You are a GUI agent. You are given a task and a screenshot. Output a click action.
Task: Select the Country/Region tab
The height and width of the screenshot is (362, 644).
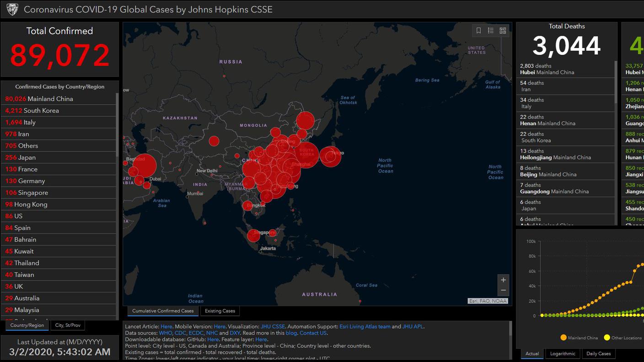[x=27, y=325]
